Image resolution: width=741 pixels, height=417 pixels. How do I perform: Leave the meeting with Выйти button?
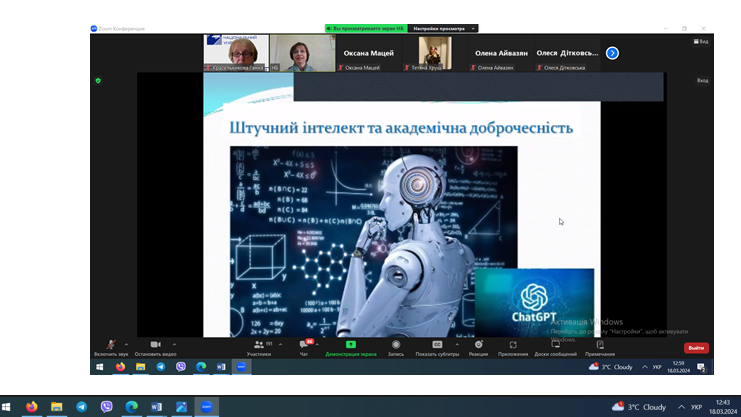[x=696, y=348]
